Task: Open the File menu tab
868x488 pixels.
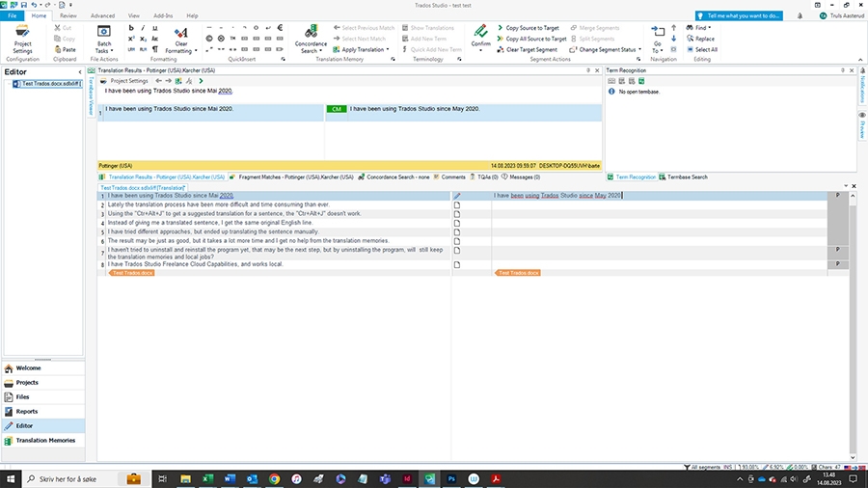Action: coord(13,15)
